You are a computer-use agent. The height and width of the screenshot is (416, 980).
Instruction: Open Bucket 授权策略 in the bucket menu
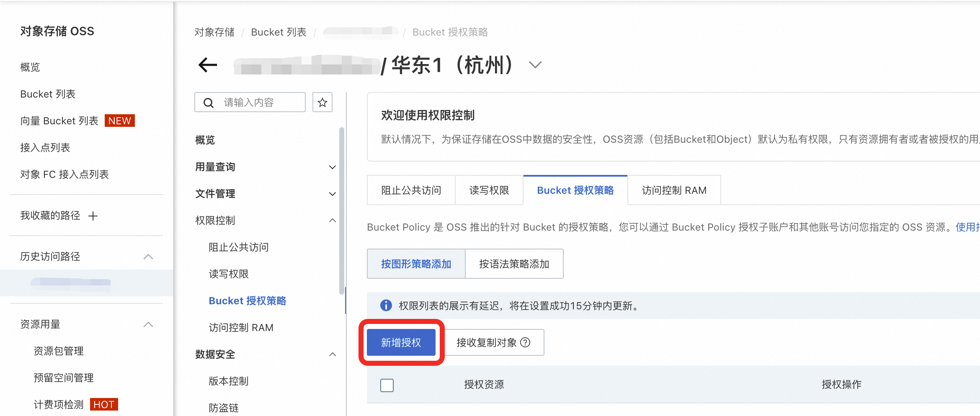click(x=248, y=301)
